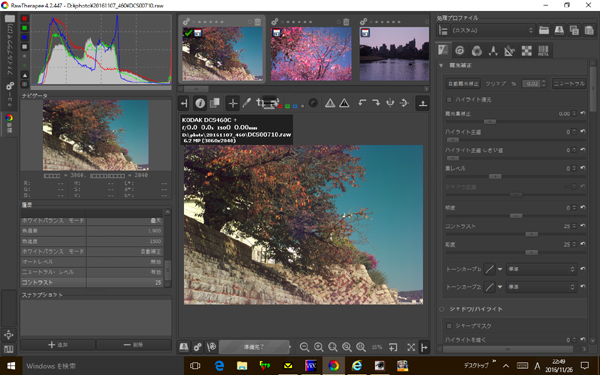Screen dimensions: 600x375
Task: Send image to processing queue gears icon
Action: click(197, 347)
